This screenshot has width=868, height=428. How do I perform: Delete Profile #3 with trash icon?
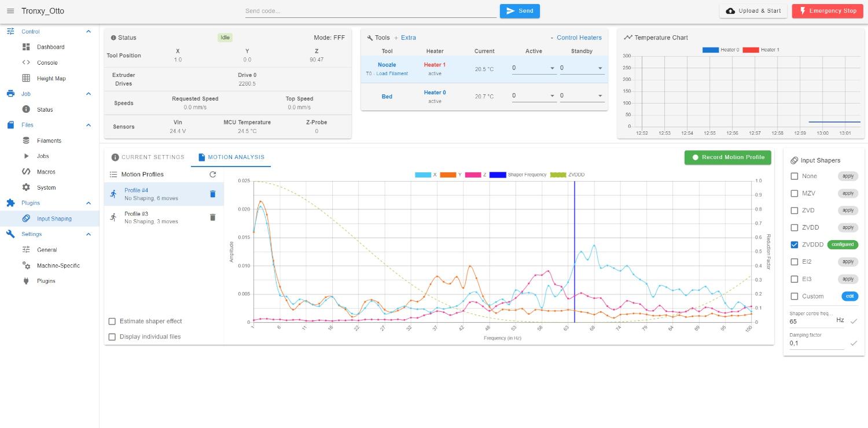point(212,217)
